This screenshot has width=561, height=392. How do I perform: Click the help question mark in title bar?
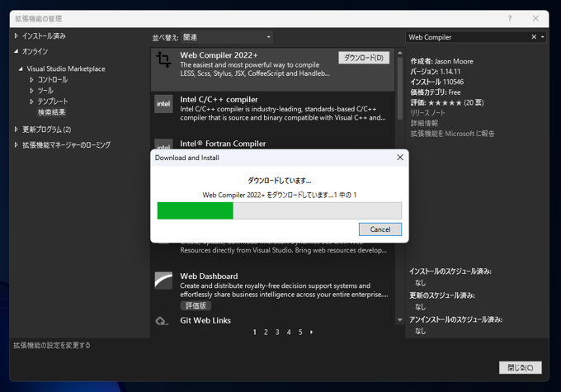pyautogui.click(x=510, y=19)
